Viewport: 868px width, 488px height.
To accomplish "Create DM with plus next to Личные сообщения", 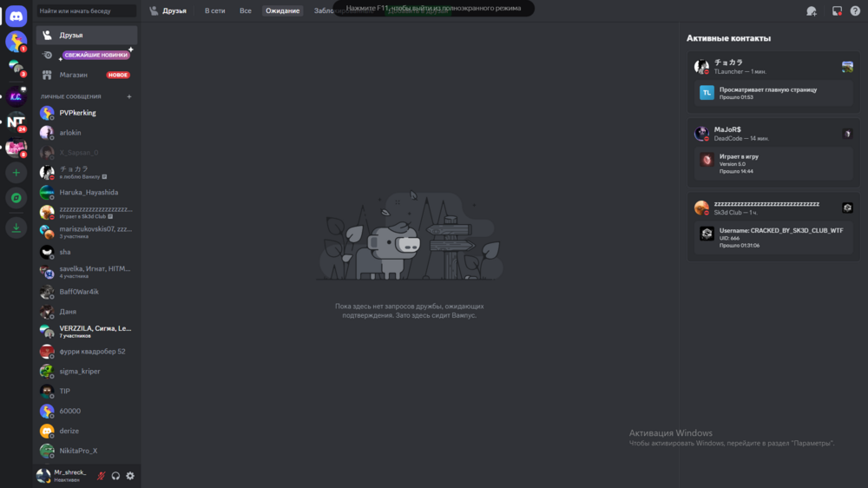I will [x=129, y=97].
